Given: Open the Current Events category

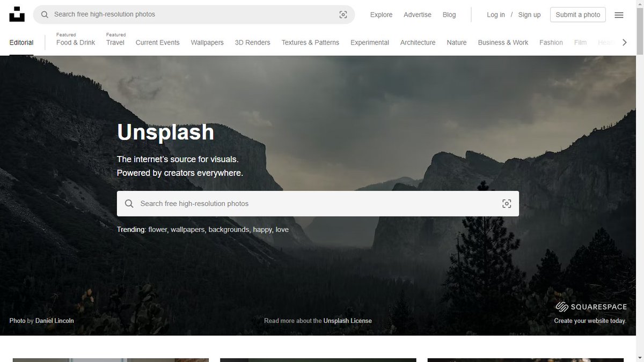Looking at the screenshot, I should tap(158, 42).
